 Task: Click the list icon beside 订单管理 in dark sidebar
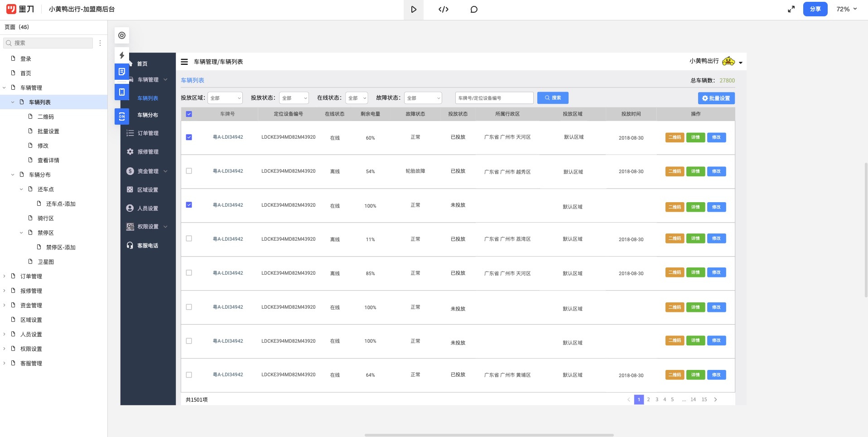[x=130, y=133]
